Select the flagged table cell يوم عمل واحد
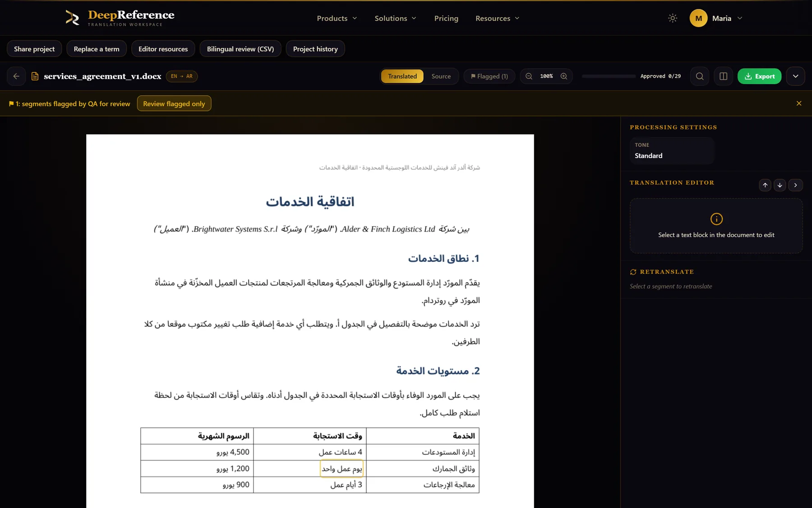This screenshot has width=812, height=508. click(x=341, y=469)
